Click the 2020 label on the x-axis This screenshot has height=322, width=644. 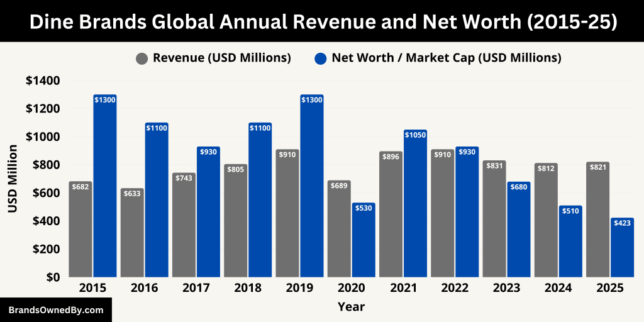pos(351,288)
